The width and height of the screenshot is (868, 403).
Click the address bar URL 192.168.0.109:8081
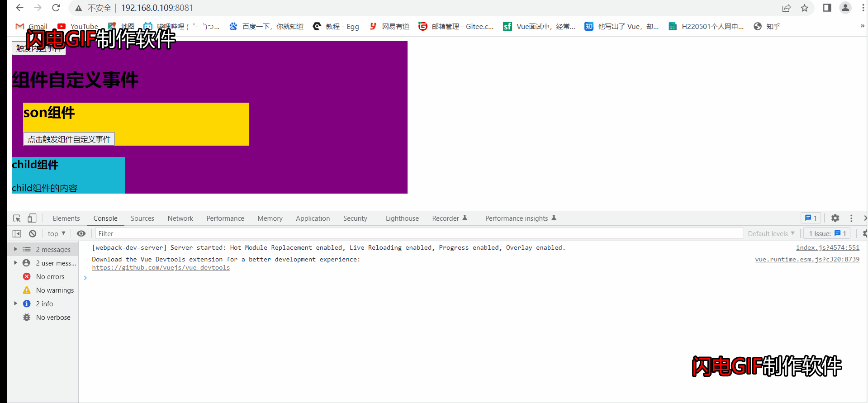click(x=157, y=8)
